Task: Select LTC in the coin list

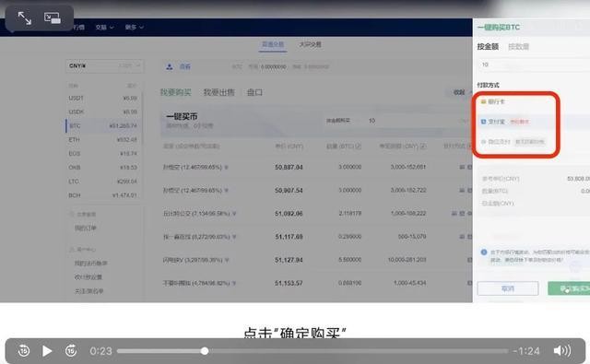Action: pyautogui.click(x=102, y=182)
